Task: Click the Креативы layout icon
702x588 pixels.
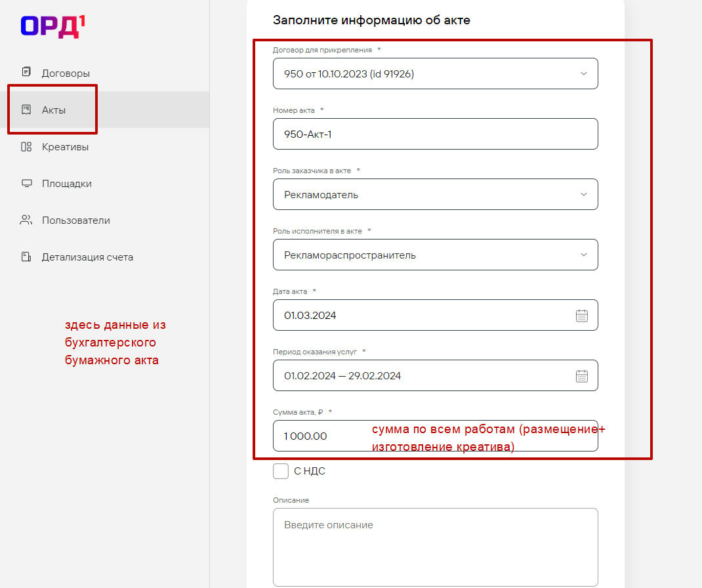Action: [26, 146]
